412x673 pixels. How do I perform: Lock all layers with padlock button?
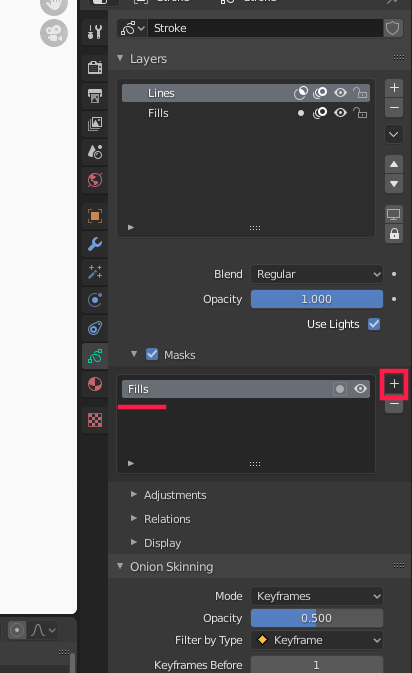[x=394, y=234]
